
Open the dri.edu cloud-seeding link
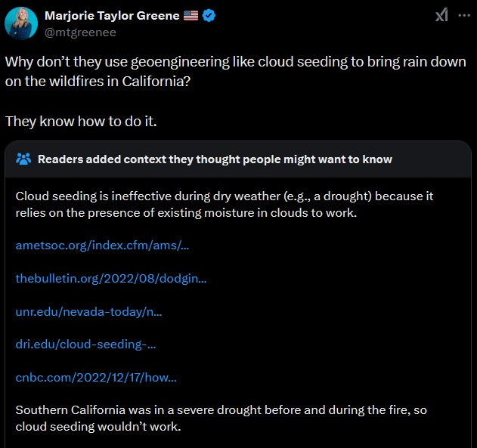(85, 344)
